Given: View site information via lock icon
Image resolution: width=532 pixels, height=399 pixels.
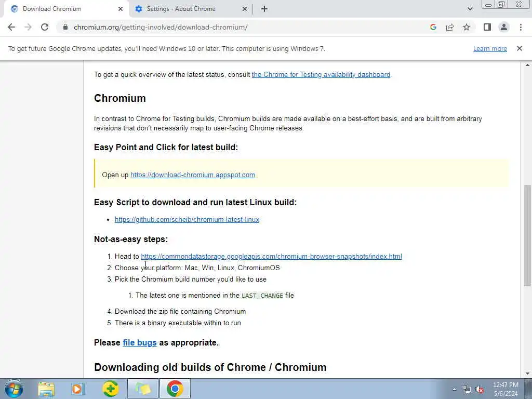Looking at the screenshot, I should click(x=65, y=27).
